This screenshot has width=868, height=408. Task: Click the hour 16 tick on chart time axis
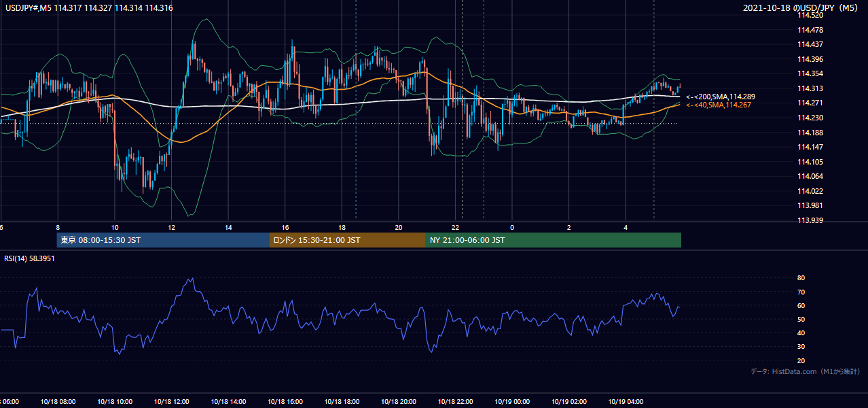pos(285,227)
